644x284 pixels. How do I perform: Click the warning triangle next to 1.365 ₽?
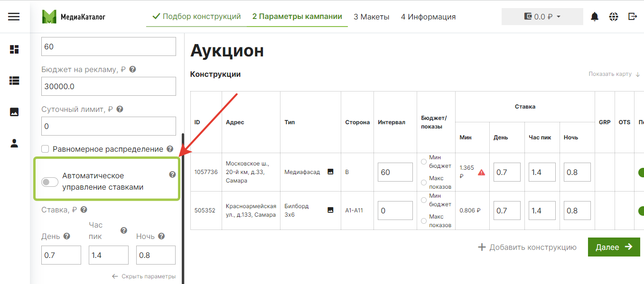(482, 172)
